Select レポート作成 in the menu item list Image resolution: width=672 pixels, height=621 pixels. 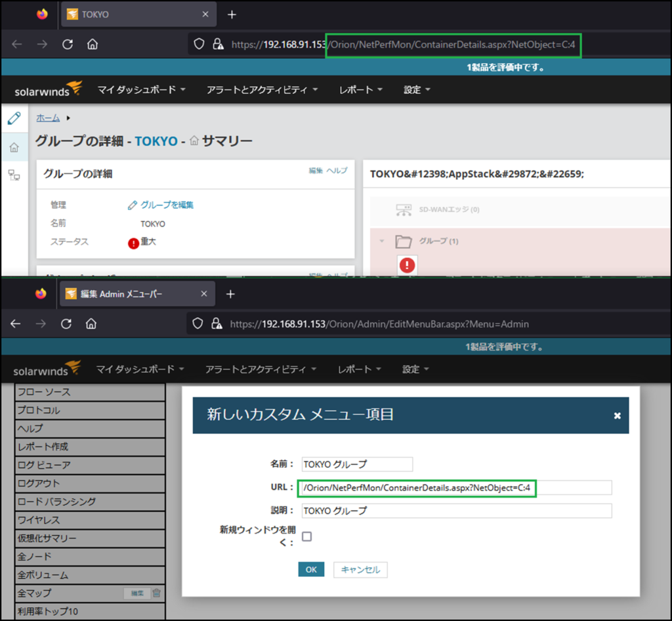point(90,446)
